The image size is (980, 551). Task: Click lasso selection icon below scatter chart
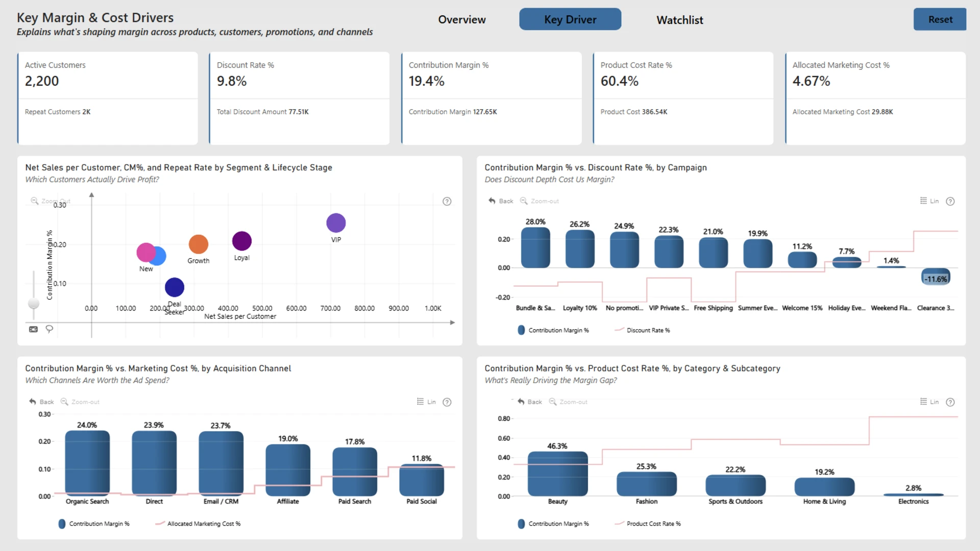[x=50, y=329]
